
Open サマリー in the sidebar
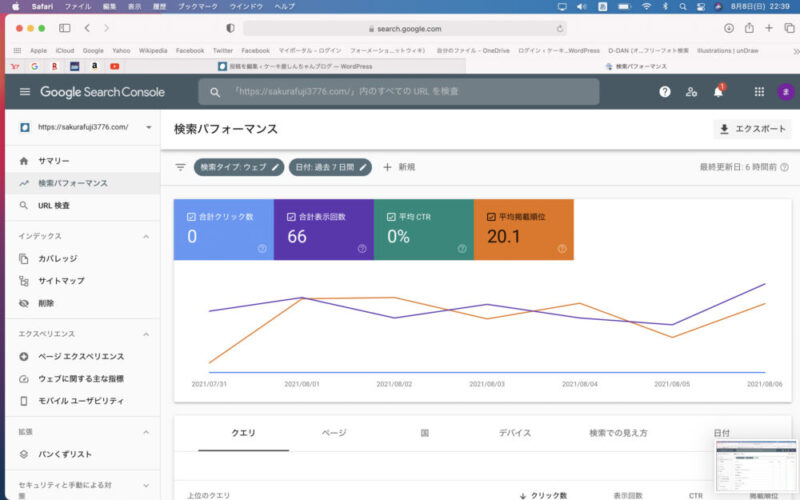tap(83, 161)
